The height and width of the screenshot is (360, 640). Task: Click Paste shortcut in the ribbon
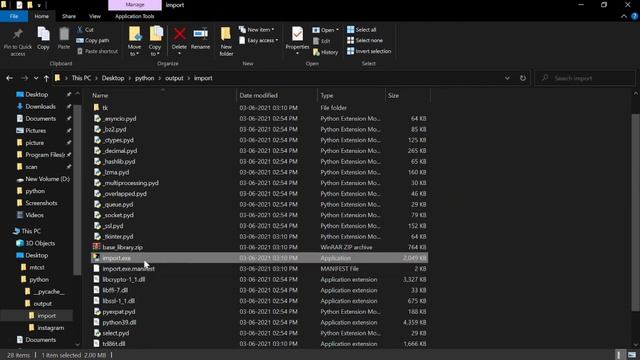click(x=97, y=51)
